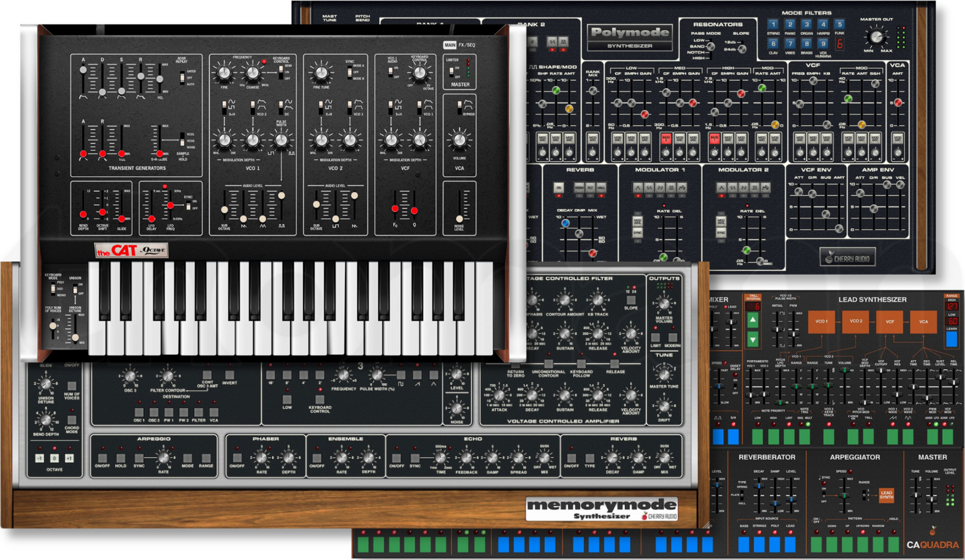Click Mode Filter 1 String preset
The height and width of the screenshot is (560, 965).
click(773, 25)
